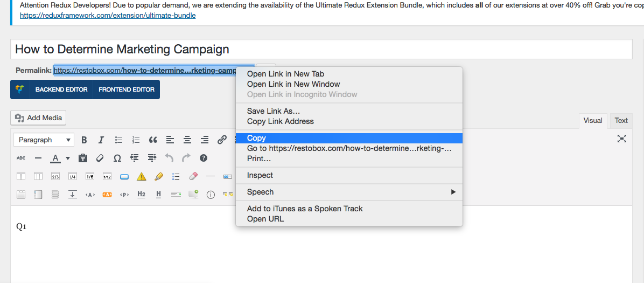
Task: Insert a blockquote using the quote icon
Action: point(153,140)
